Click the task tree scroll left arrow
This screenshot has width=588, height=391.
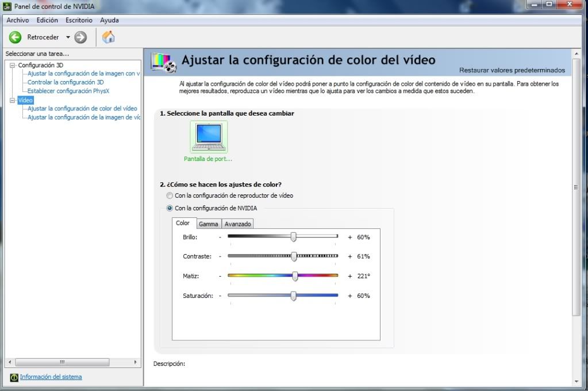click(x=10, y=362)
